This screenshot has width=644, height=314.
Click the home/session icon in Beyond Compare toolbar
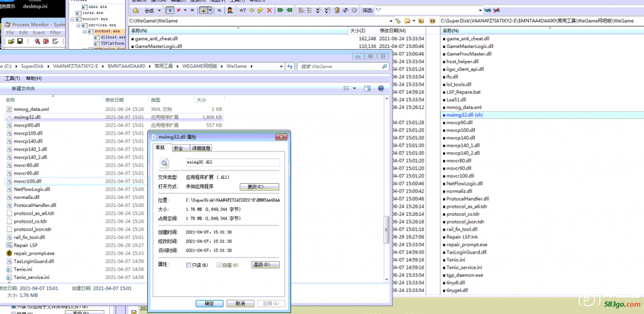[x=136, y=10]
